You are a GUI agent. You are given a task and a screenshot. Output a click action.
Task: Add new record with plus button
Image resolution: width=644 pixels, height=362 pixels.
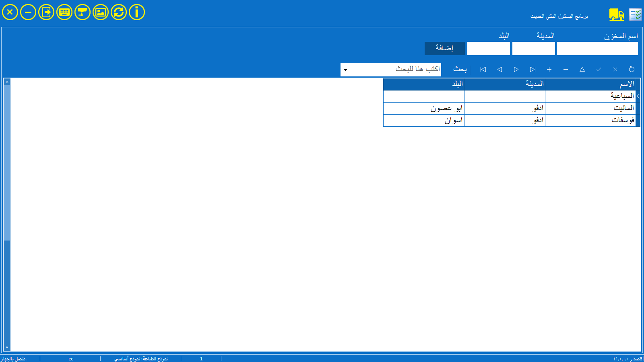[549, 70]
